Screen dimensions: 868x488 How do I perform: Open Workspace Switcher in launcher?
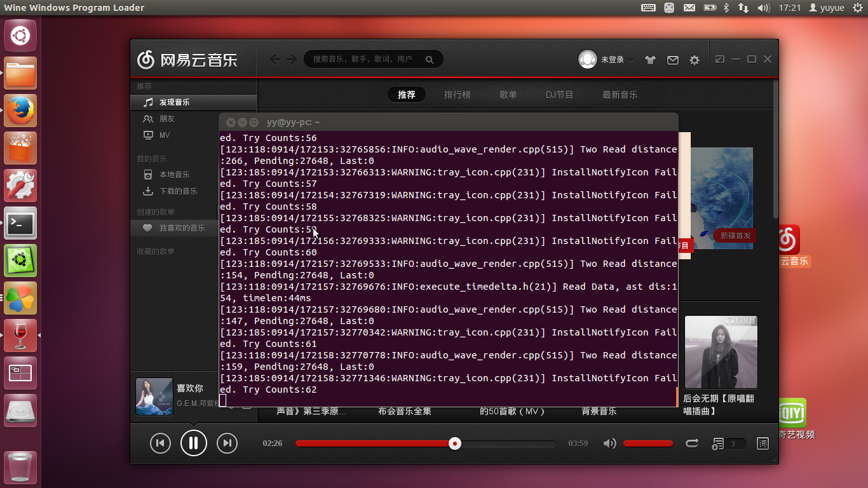pyautogui.click(x=20, y=373)
